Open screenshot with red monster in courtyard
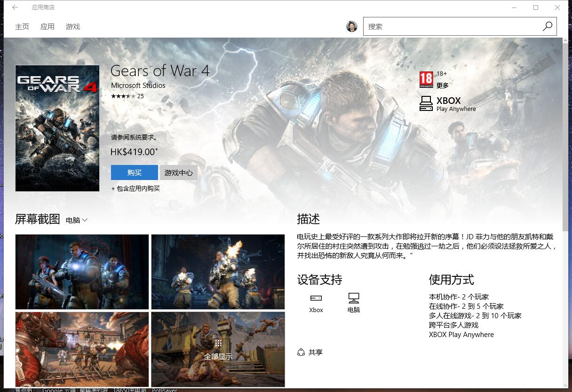This screenshot has width=572, height=392. [82, 349]
